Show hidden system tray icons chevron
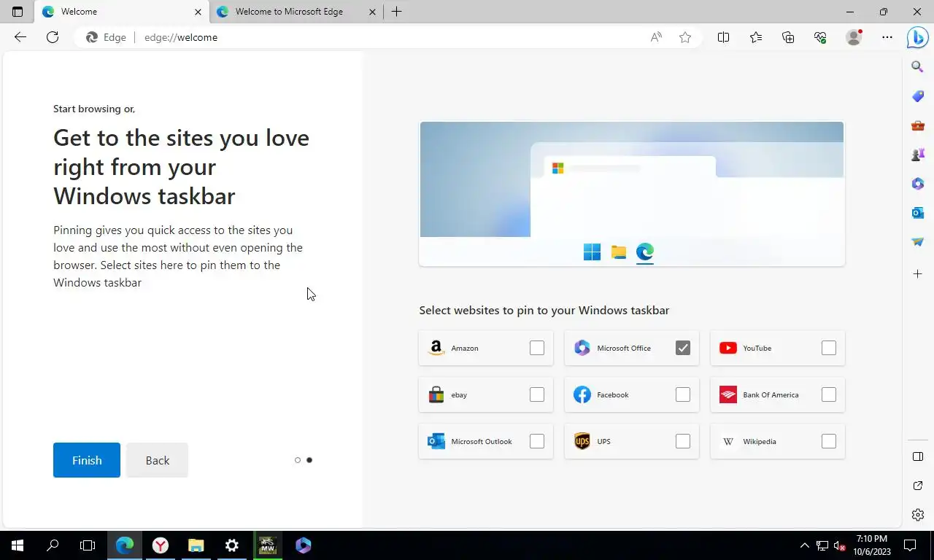Viewport: 934px width, 560px height. click(x=805, y=545)
